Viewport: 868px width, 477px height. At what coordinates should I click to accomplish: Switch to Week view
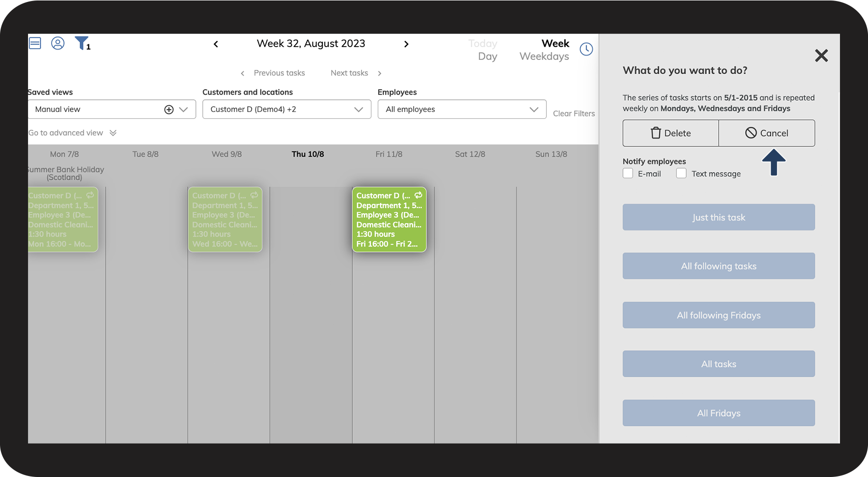point(556,44)
